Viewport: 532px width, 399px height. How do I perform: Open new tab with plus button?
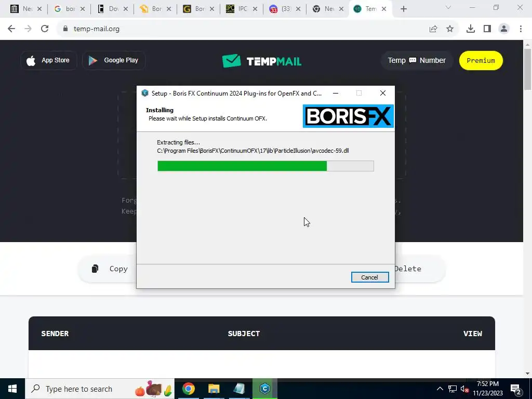403,9
